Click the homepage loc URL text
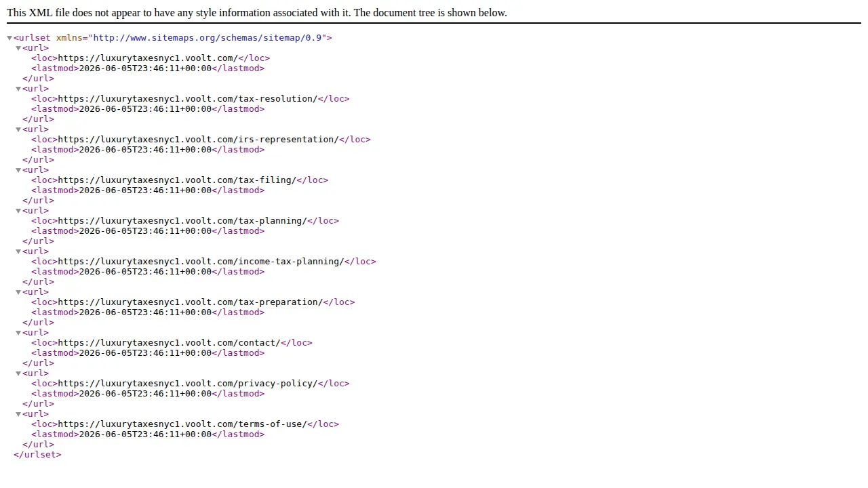 (x=148, y=58)
